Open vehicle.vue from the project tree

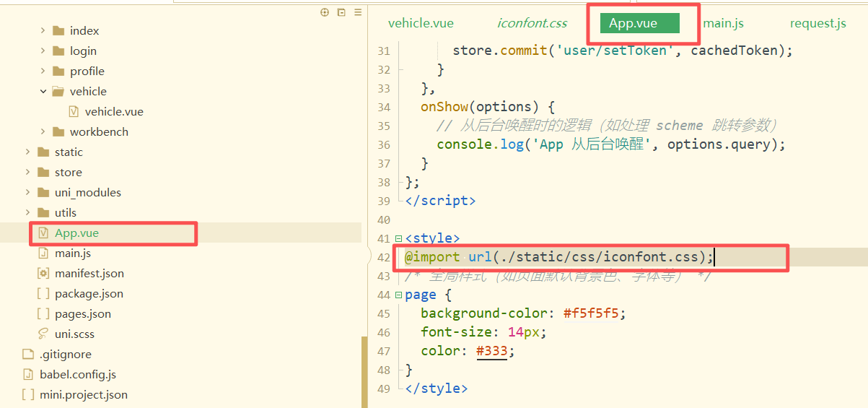114,111
